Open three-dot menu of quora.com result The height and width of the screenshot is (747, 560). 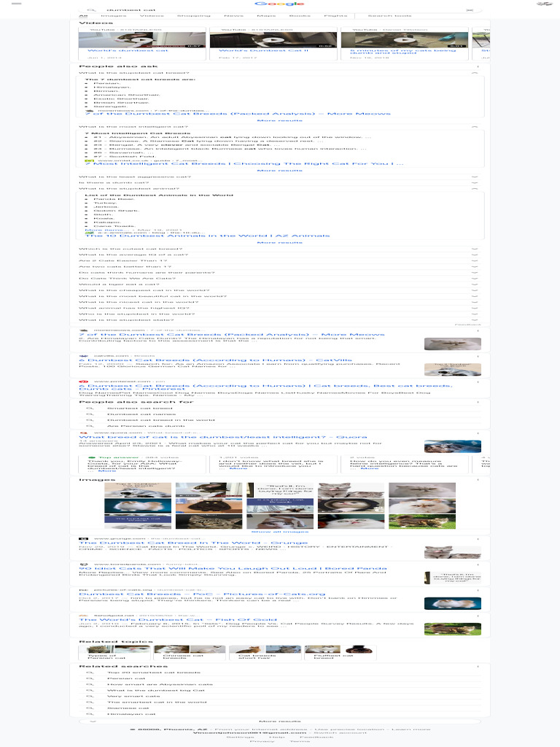tap(478, 433)
